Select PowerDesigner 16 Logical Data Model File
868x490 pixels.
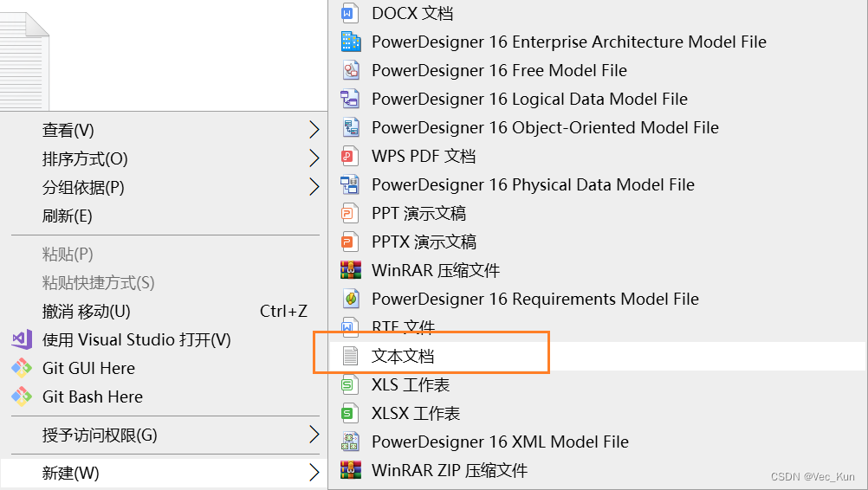point(598,99)
